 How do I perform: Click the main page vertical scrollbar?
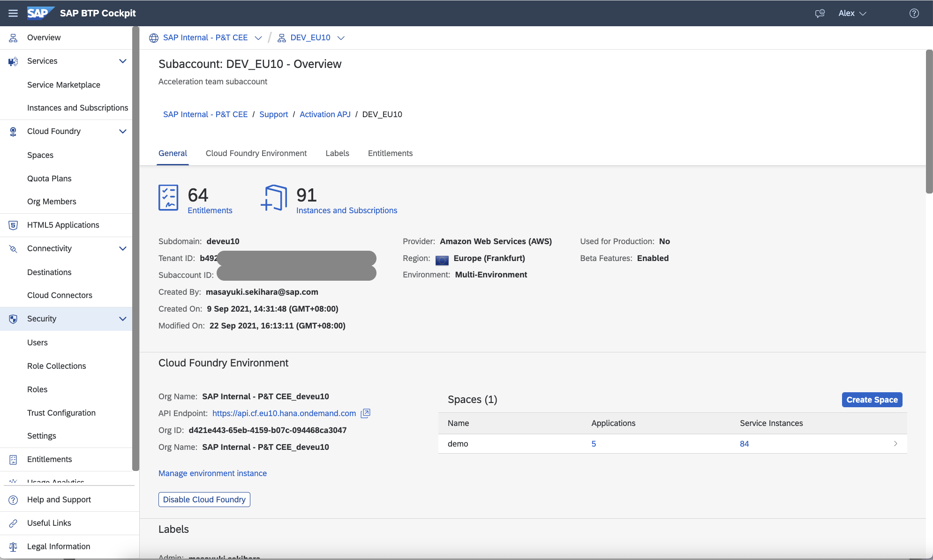[929, 122]
